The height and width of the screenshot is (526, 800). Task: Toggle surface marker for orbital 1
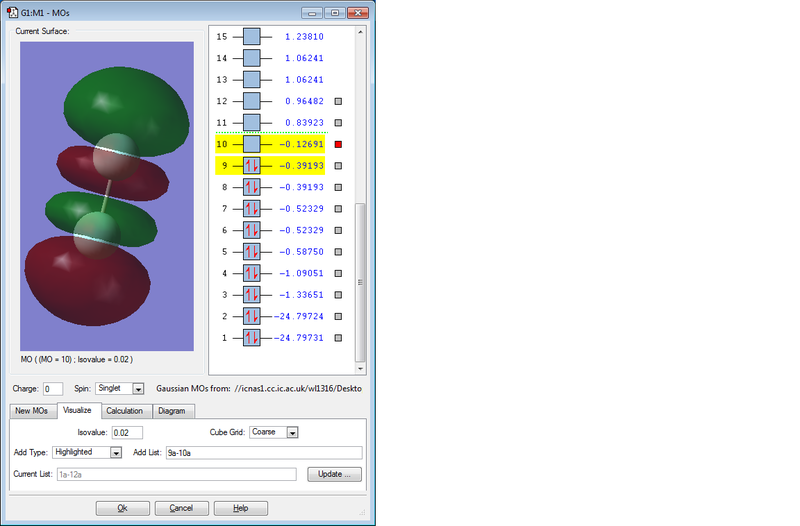tap(338, 338)
